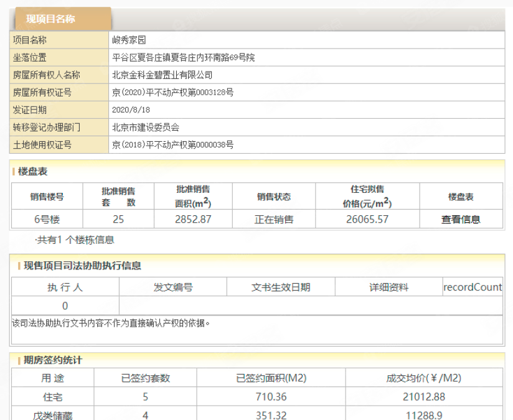
Task: Click the owner name 北京金科金碧置业有限公司
Action: pyautogui.click(x=162, y=75)
